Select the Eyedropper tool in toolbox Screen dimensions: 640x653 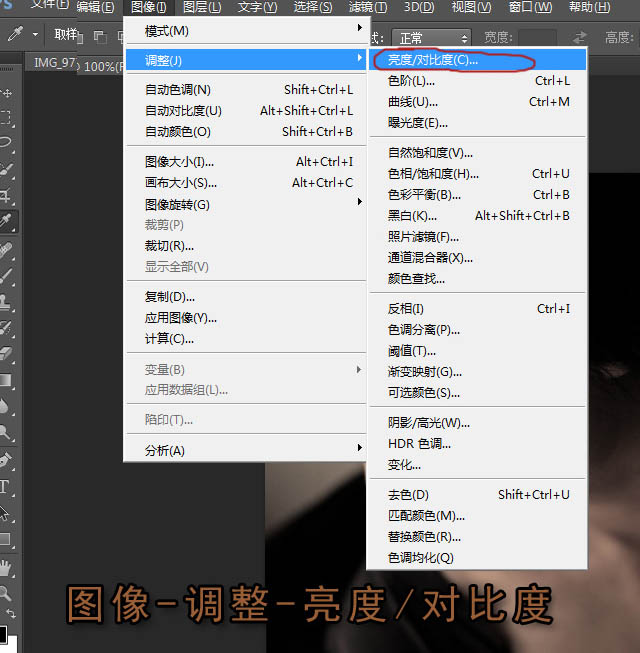(7, 221)
